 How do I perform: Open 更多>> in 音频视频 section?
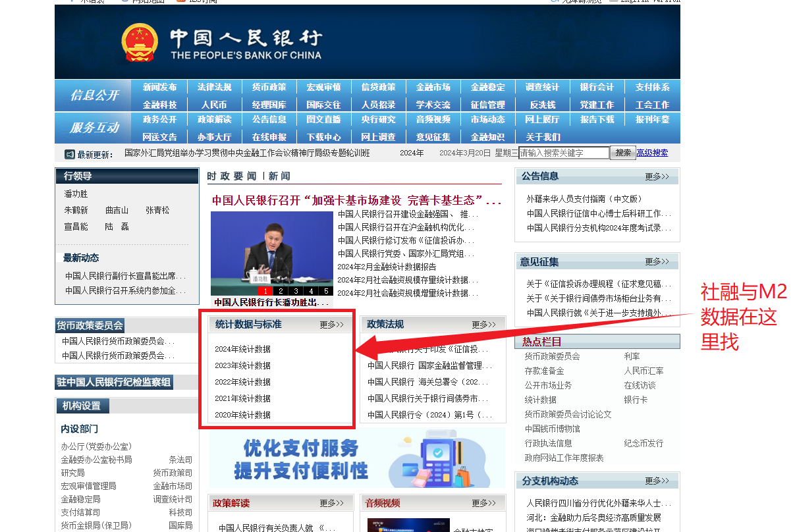tap(484, 503)
